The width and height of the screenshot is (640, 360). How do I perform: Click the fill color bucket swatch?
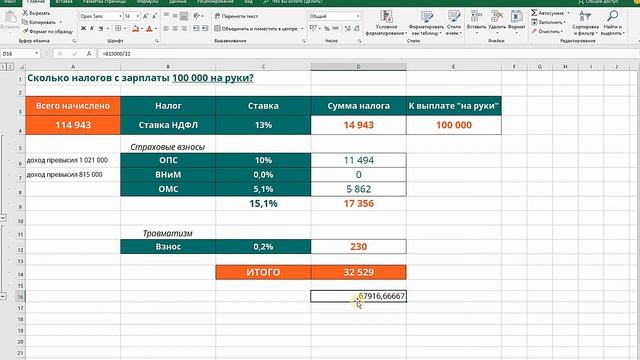136,29
